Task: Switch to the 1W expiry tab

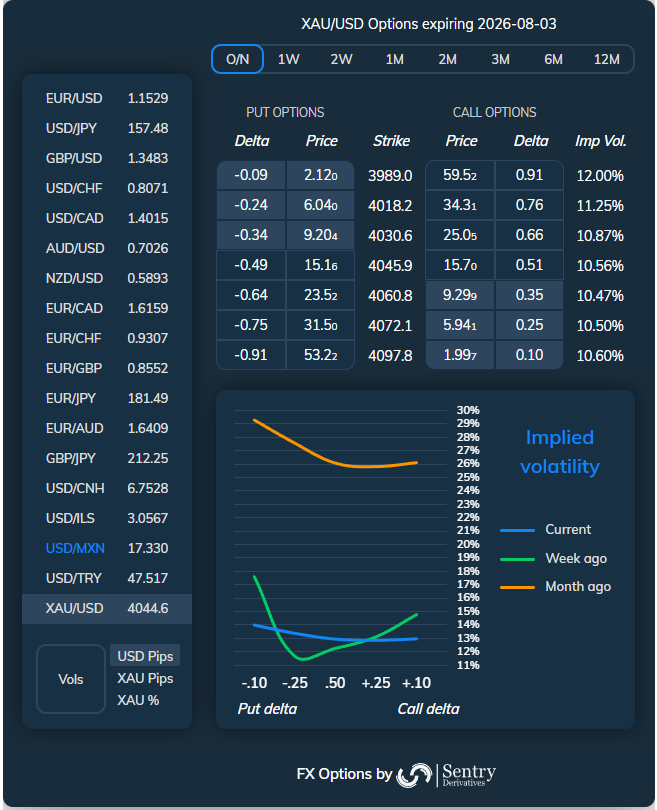Action: point(289,59)
